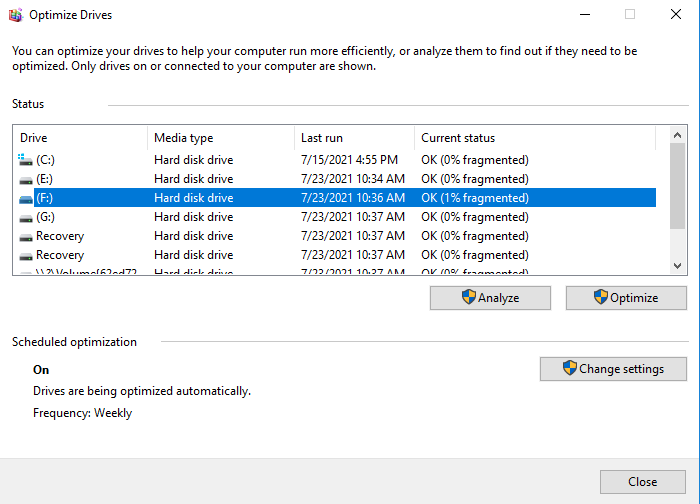Sort by Last run column header
700x504 pixels.
354,138
